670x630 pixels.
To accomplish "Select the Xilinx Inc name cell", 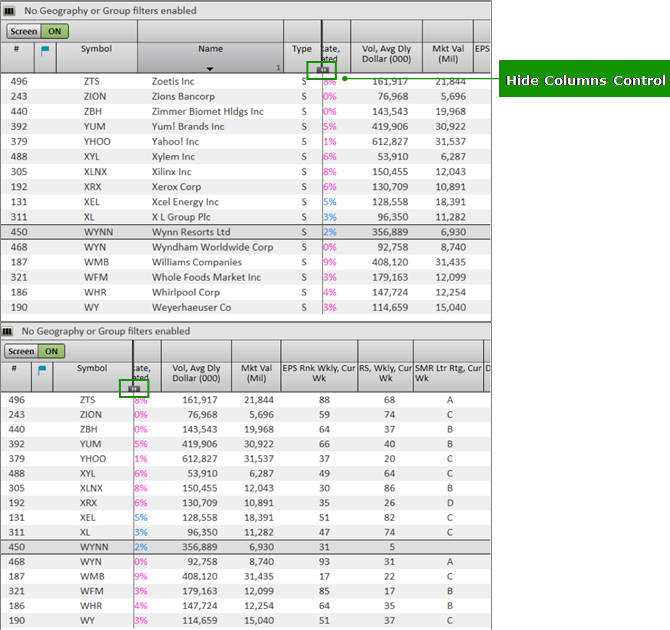I will pyautogui.click(x=172, y=172).
